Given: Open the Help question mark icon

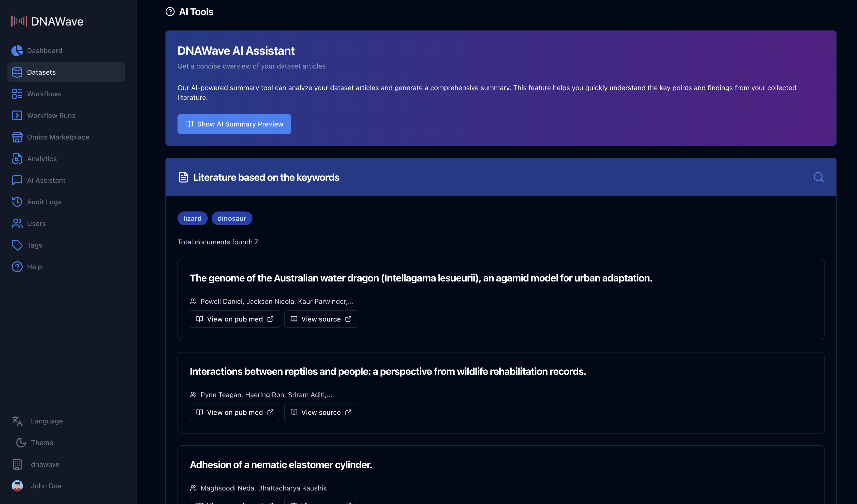Looking at the screenshot, I should pyautogui.click(x=17, y=266).
